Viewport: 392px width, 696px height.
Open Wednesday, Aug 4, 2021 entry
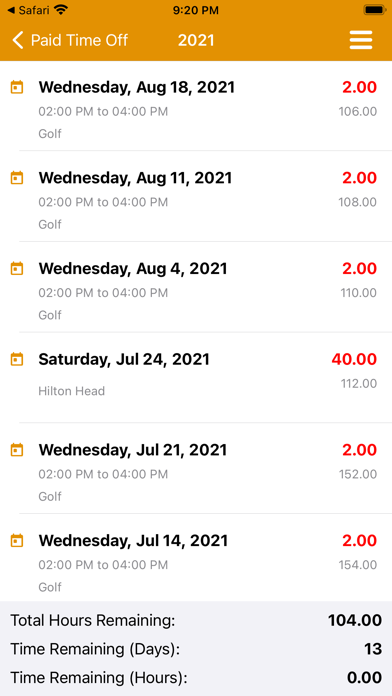click(x=196, y=287)
